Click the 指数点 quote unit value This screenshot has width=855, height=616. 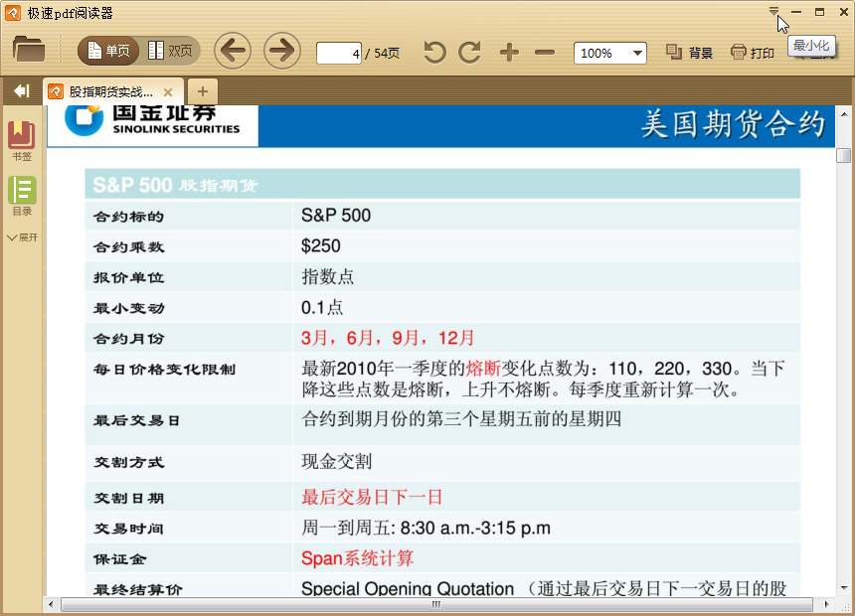point(328,276)
